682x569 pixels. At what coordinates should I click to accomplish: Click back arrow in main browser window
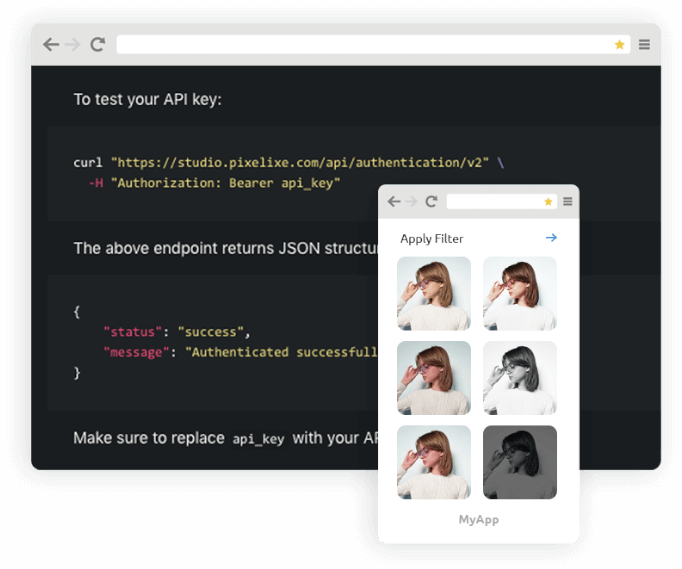(x=51, y=45)
